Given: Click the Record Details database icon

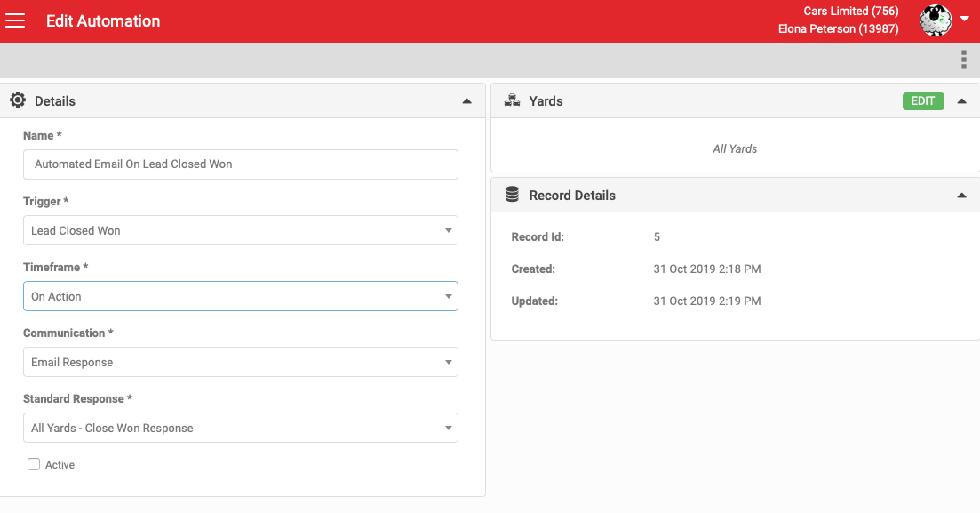Looking at the screenshot, I should [512, 195].
